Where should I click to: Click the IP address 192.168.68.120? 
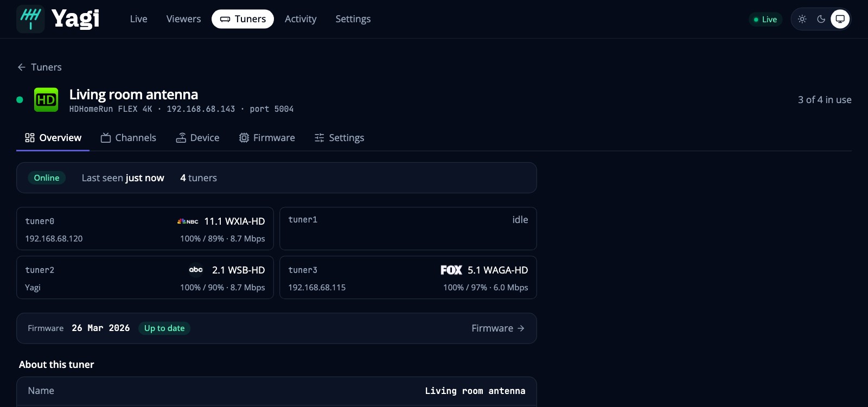point(54,239)
